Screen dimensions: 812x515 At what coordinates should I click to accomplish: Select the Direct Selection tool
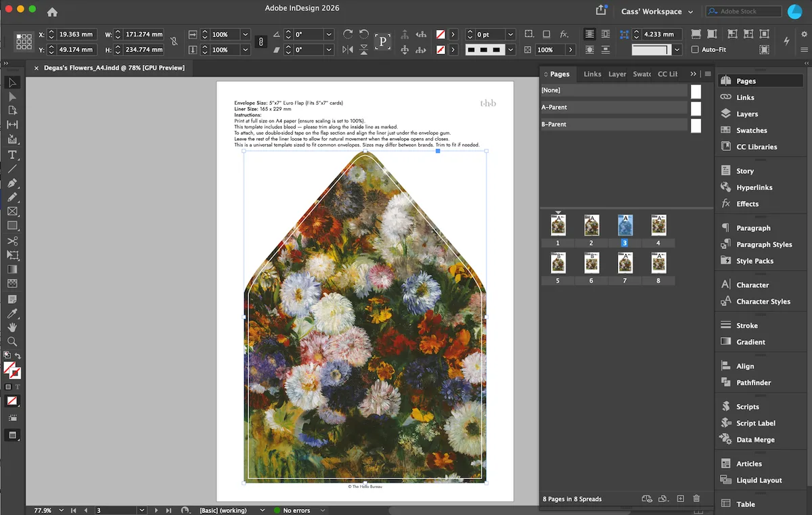(12, 97)
